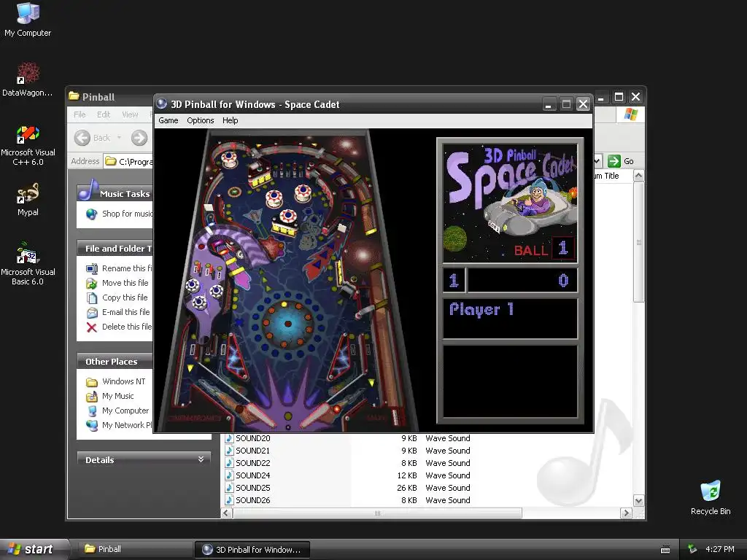Open File menu in Pinball folder window
This screenshot has height=560, width=747.
click(x=80, y=114)
